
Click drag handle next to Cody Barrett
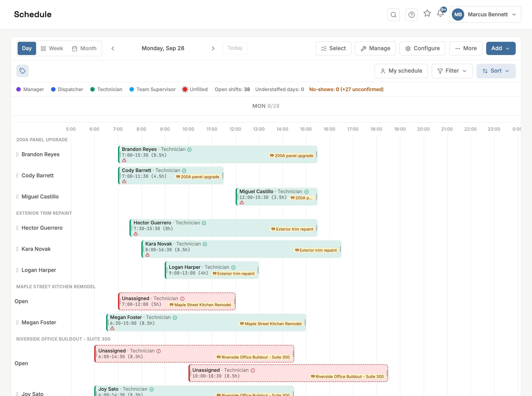pyautogui.click(x=17, y=176)
